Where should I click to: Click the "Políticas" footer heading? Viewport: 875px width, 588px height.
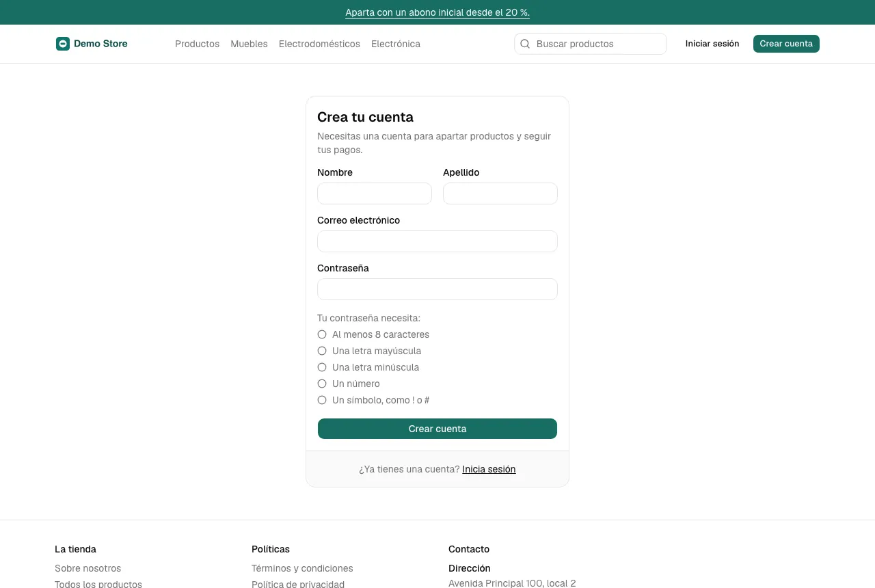click(x=271, y=549)
